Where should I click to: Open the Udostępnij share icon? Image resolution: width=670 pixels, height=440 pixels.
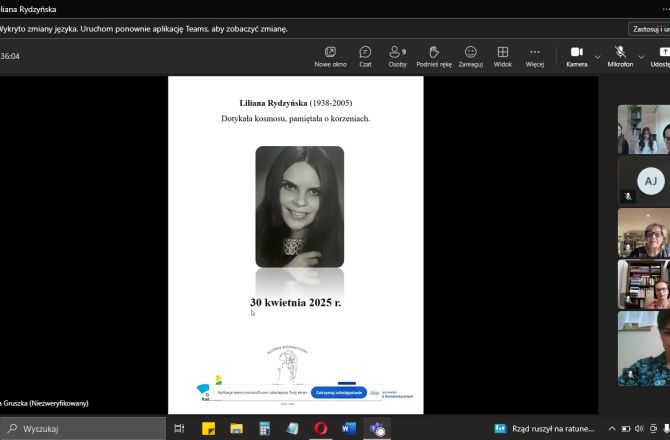click(x=662, y=56)
